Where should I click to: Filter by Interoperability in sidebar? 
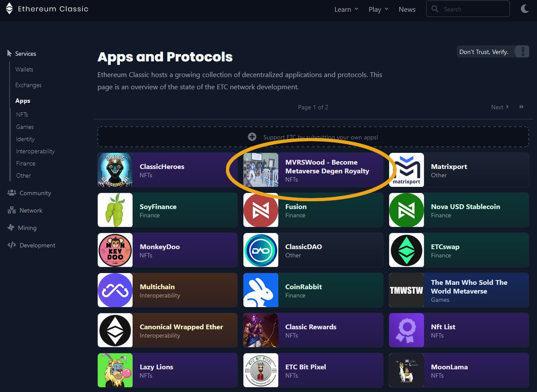click(x=35, y=151)
